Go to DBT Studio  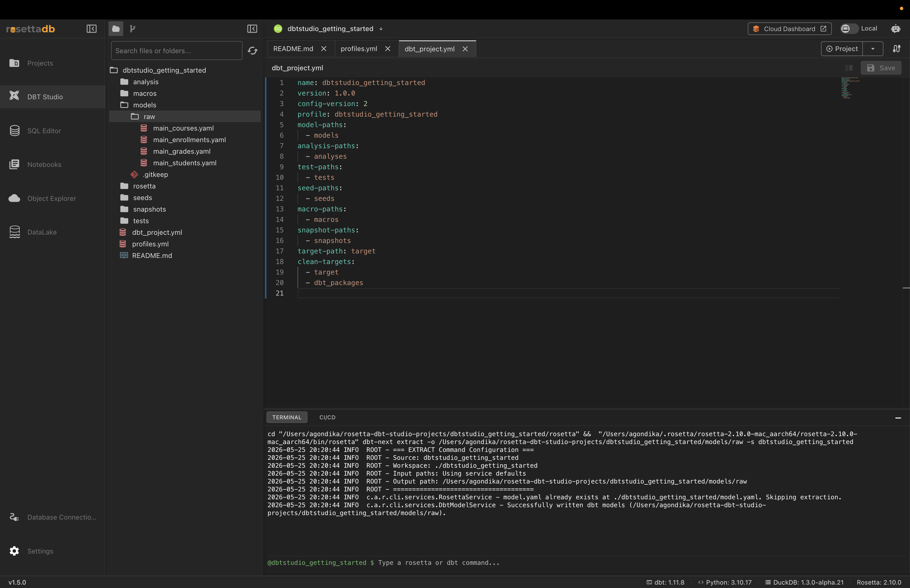pyautogui.click(x=53, y=97)
